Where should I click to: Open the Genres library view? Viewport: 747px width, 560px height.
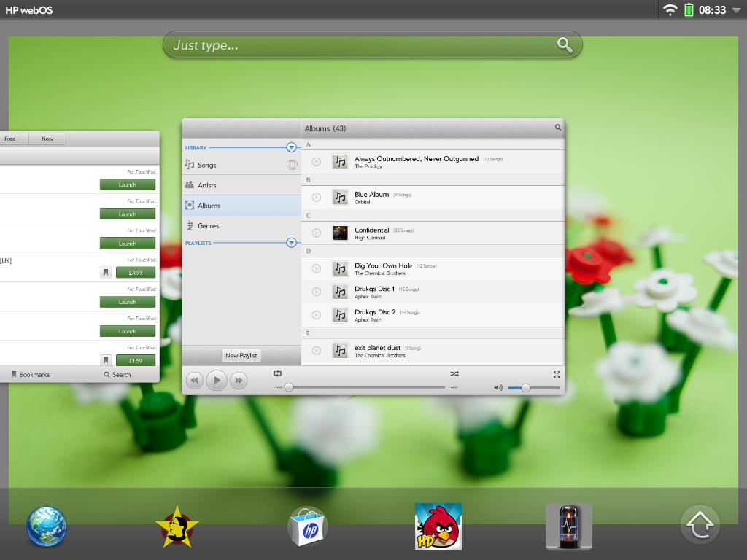[x=241, y=226]
